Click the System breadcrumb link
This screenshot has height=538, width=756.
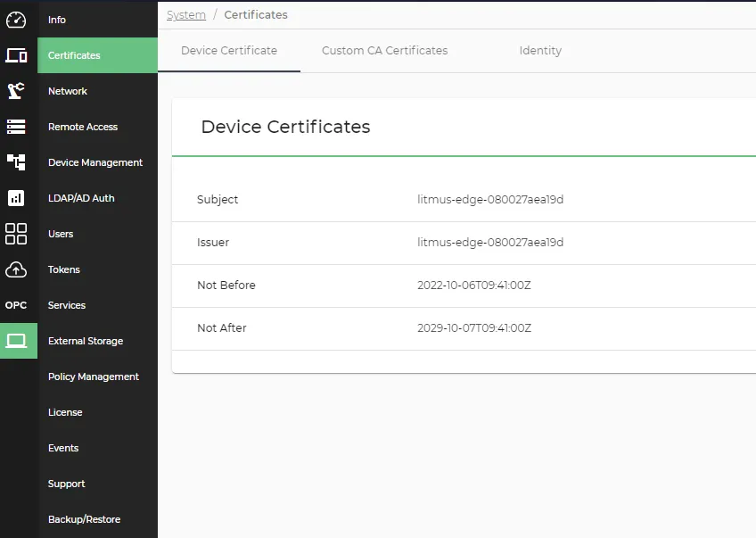point(186,15)
